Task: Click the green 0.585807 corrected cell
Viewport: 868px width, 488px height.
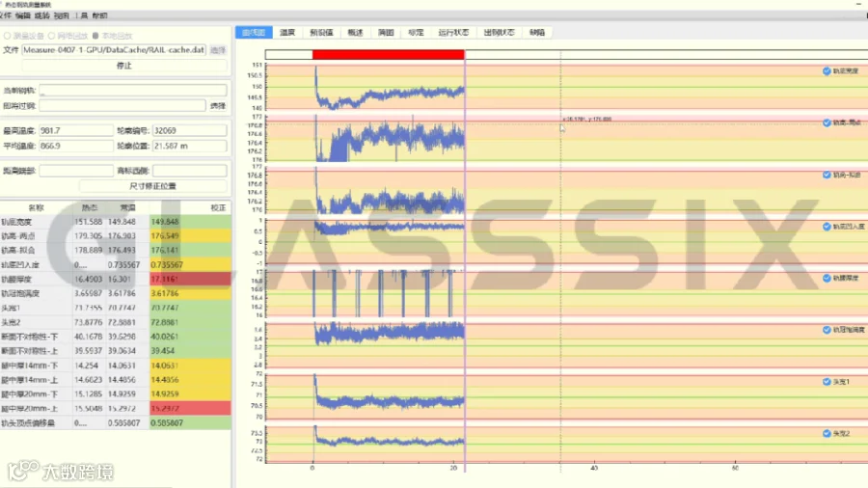Action: (190, 422)
